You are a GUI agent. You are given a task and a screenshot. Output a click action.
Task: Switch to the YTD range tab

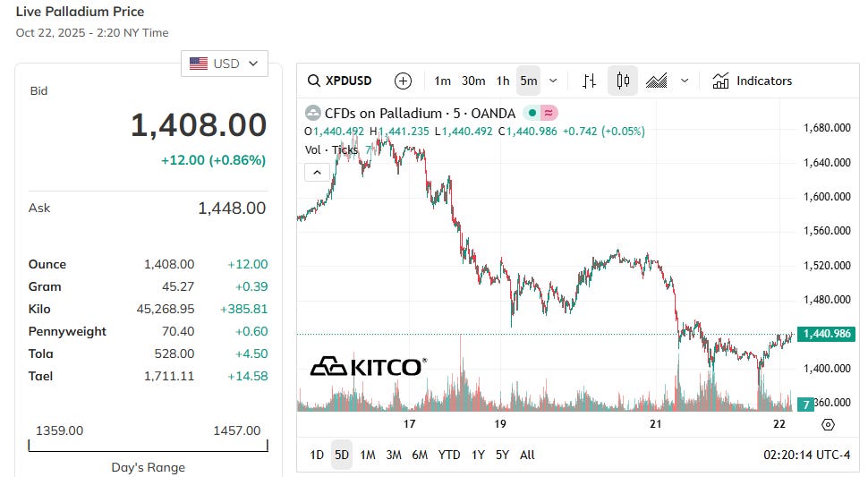[x=449, y=455]
